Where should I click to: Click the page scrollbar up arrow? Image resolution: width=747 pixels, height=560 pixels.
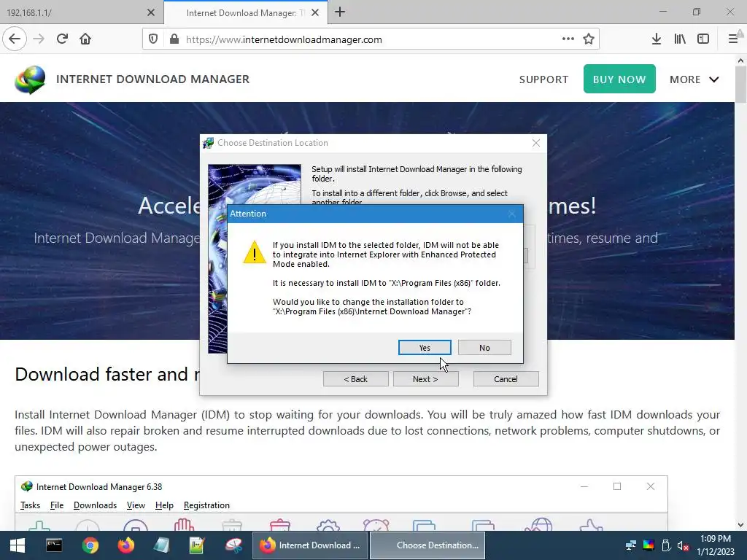click(741, 61)
